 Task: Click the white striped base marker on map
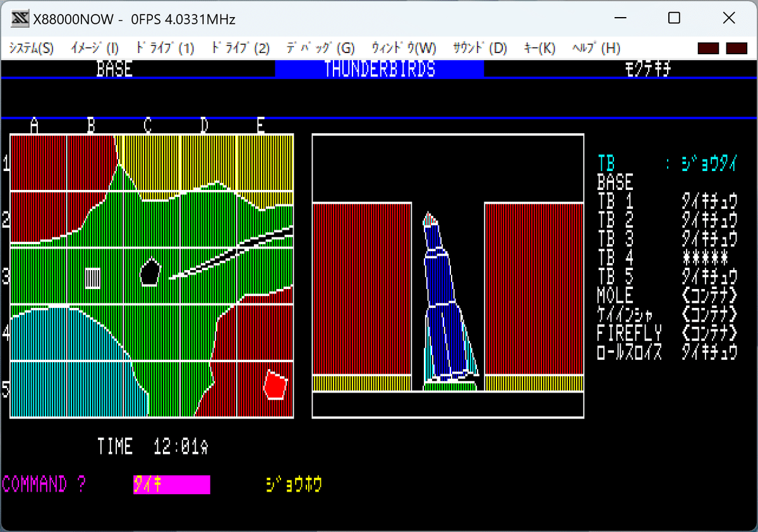pos(93,278)
